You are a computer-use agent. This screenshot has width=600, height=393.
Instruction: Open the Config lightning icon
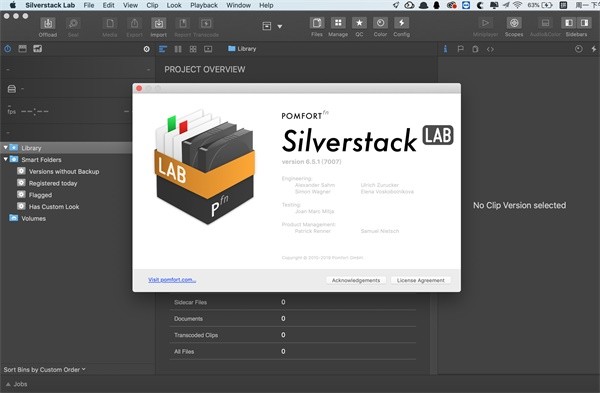tap(401, 23)
